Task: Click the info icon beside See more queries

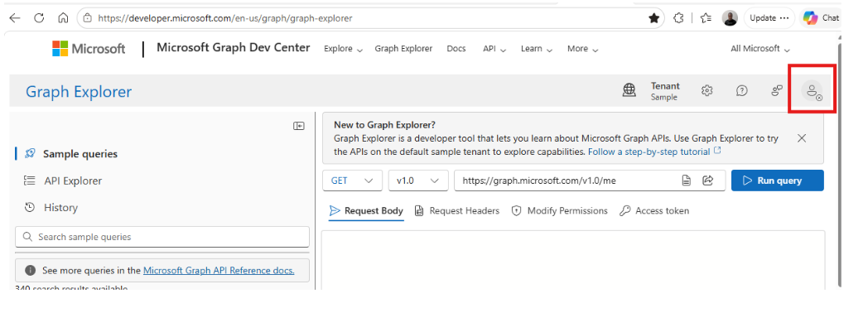Action: pos(31,271)
